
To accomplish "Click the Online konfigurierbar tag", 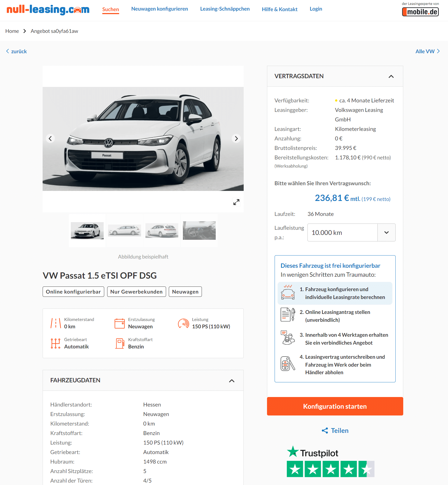I will click(73, 292).
